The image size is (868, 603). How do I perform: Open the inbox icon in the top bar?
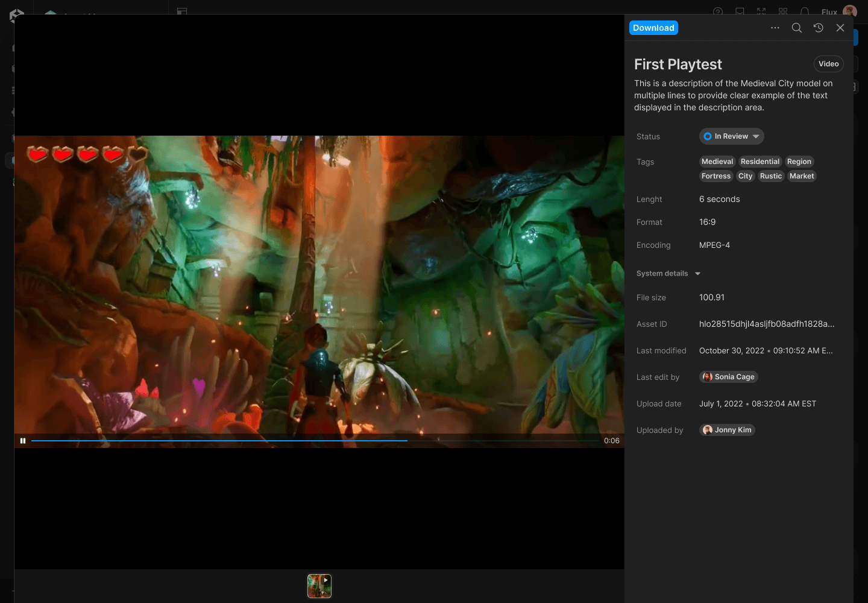pyautogui.click(x=739, y=11)
